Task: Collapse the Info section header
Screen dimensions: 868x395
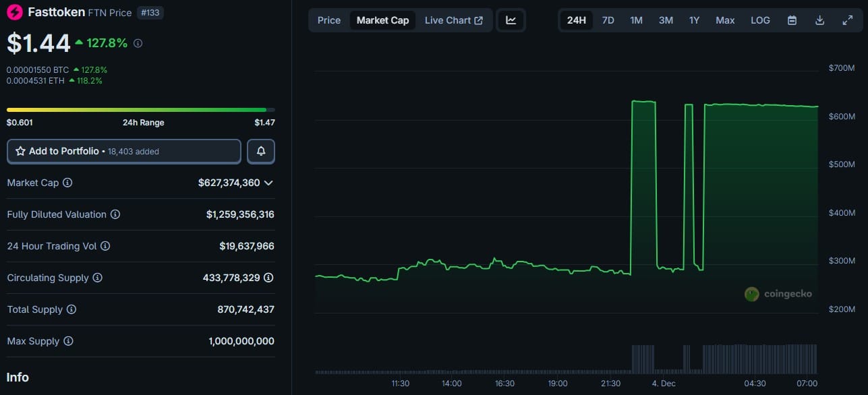Action: click(x=18, y=377)
